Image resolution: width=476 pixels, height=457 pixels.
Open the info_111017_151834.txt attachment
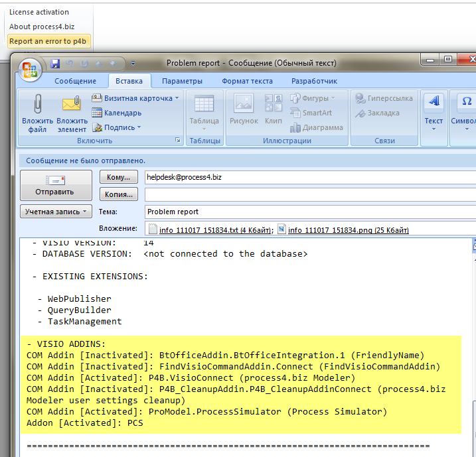coord(216,230)
